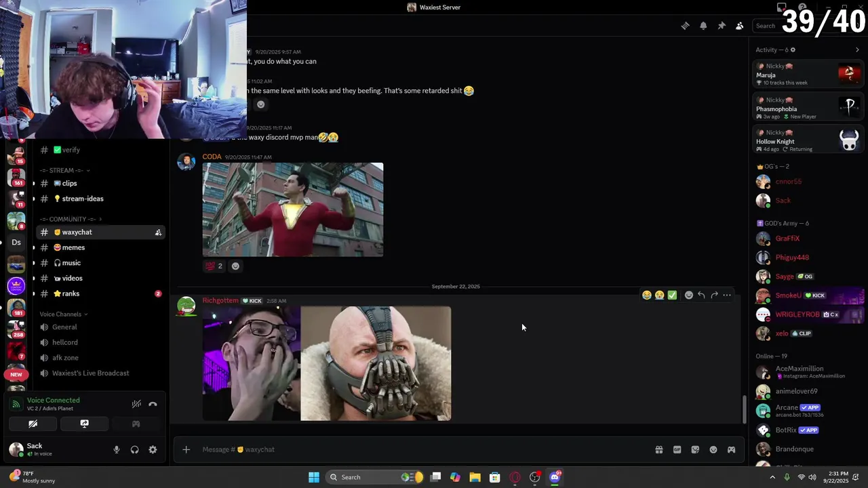This screenshot has height=488, width=868.
Task: Collapse the Voice Channels category
Action: click(64, 314)
